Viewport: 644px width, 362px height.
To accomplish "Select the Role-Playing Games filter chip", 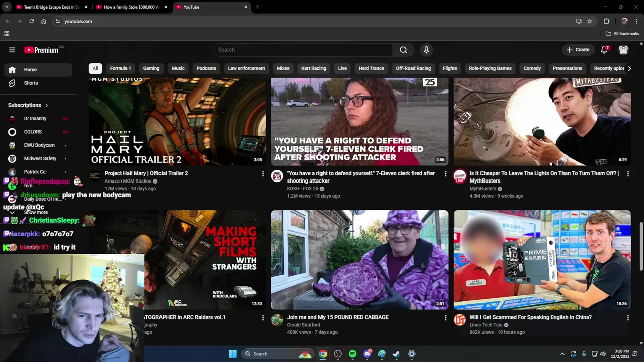I will pos(491,68).
